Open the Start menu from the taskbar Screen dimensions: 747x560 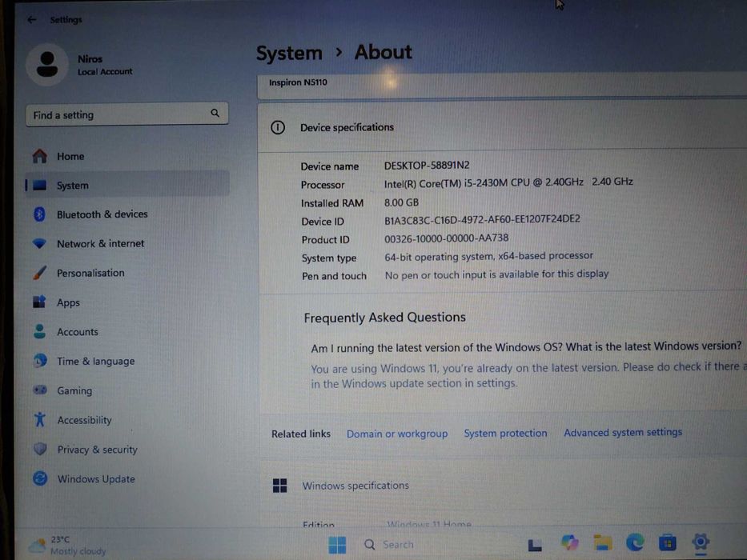coord(337,545)
